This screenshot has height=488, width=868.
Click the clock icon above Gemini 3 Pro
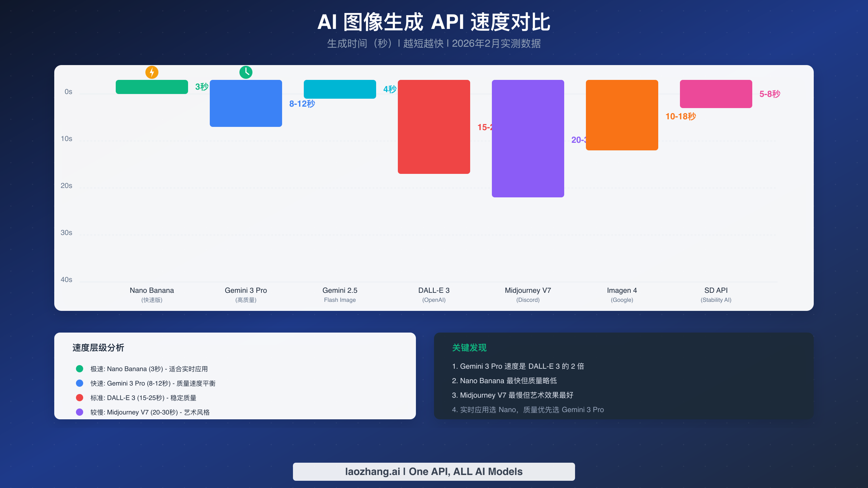(x=246, y=72)
